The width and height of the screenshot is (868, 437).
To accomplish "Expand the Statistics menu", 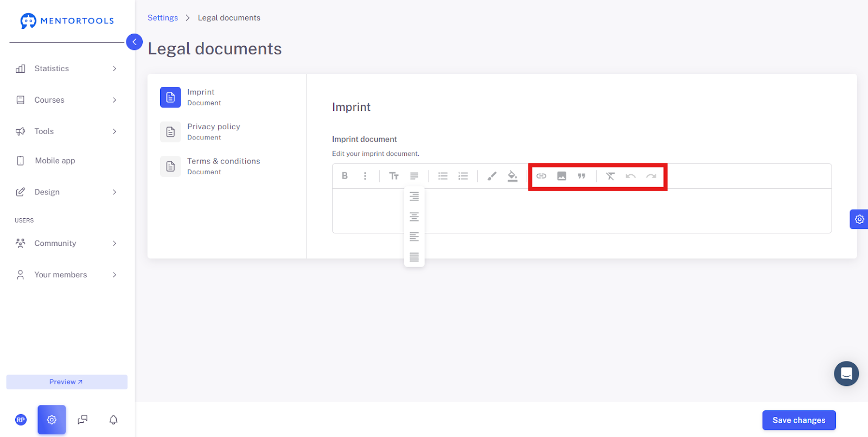I will coord(66,68).
